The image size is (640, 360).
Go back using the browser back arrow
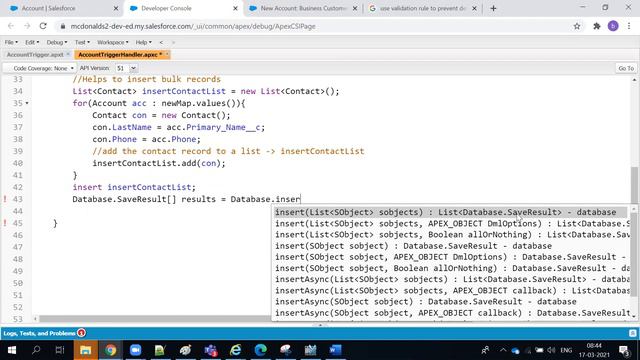coord(11,26)
